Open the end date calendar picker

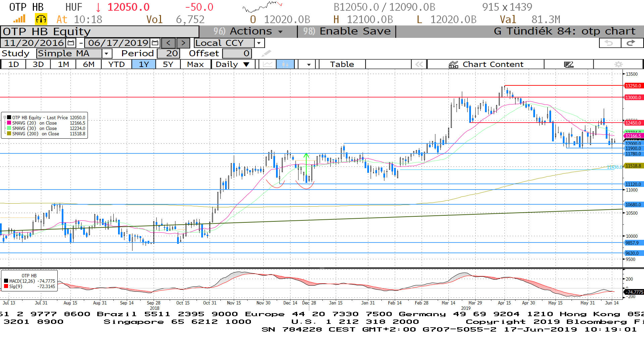click(155, 43)
